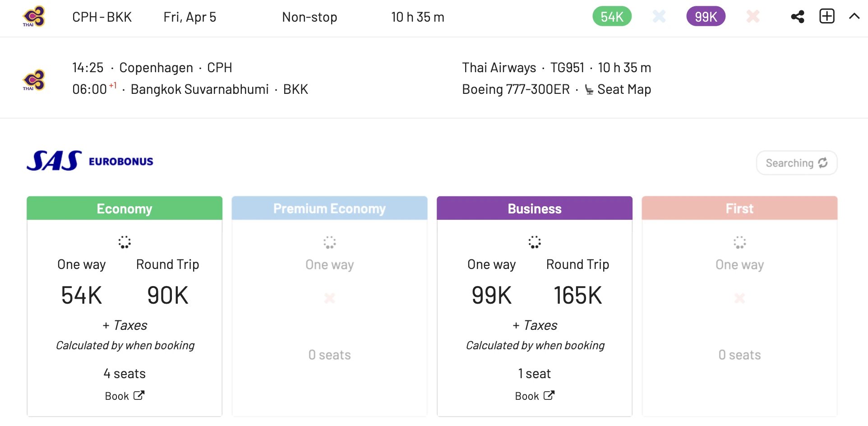
Task: Click the 10 h 35 m duration in header
Action: coord(418,17)
